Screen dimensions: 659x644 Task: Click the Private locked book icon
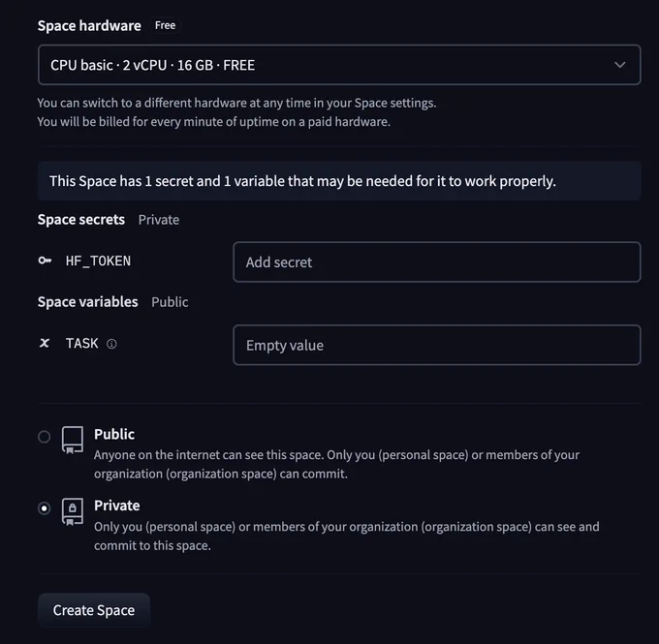point(73,511)
